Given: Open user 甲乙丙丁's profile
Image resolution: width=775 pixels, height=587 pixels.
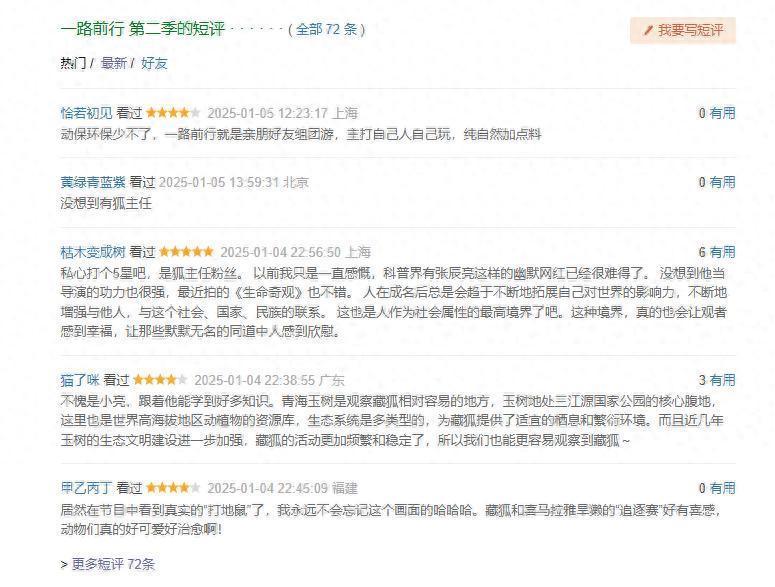Looking at the screenshot, I should (x=86, y=488).
